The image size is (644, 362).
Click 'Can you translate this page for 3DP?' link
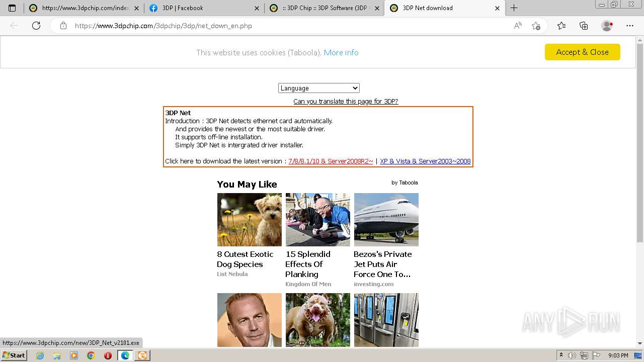pyautogui.click(x=346, y=101)
